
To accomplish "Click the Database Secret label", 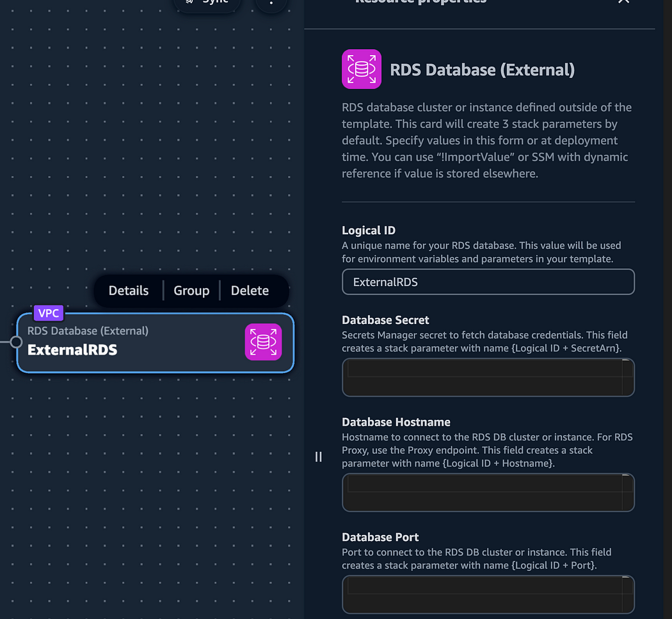I will (385, 320).
